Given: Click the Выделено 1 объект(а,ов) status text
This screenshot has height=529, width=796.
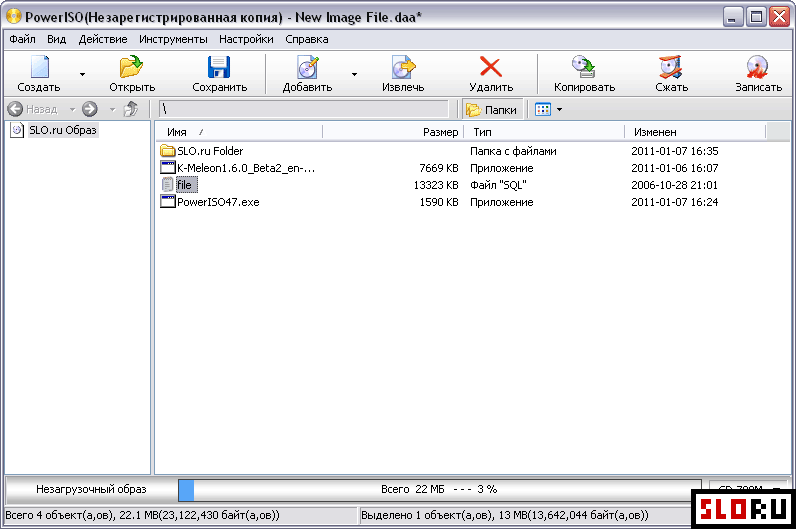Looking at the screenshot, I should coord(505,515).
